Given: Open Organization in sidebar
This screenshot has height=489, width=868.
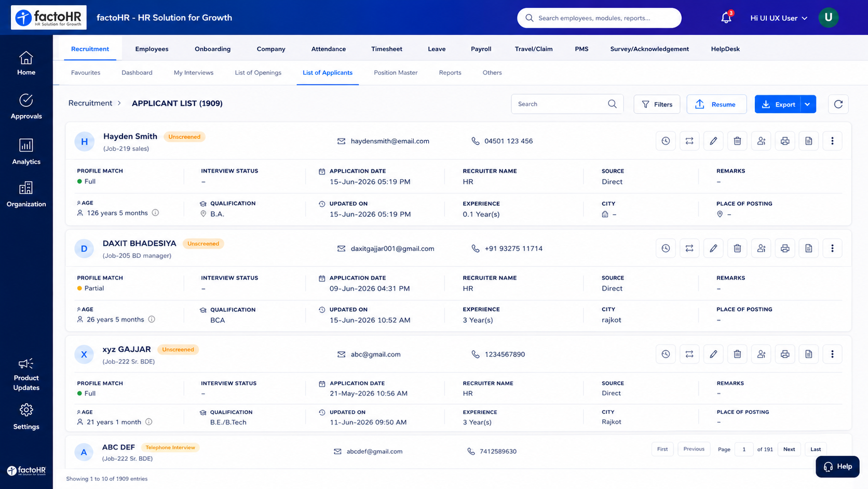Looking at the screenshot, I should click(26, 195).
